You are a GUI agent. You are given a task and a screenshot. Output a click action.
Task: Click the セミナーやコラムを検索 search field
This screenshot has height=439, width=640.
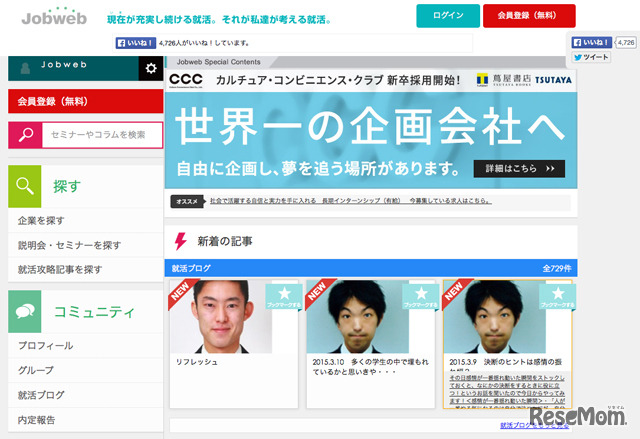point(102,135)
